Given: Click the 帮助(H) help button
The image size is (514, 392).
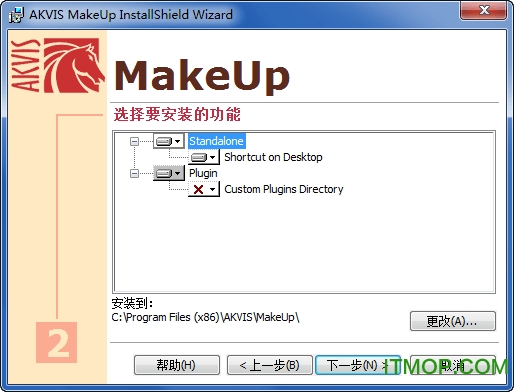Looking at the screenshot, I should pyautogui.click(x=177, y=365).
